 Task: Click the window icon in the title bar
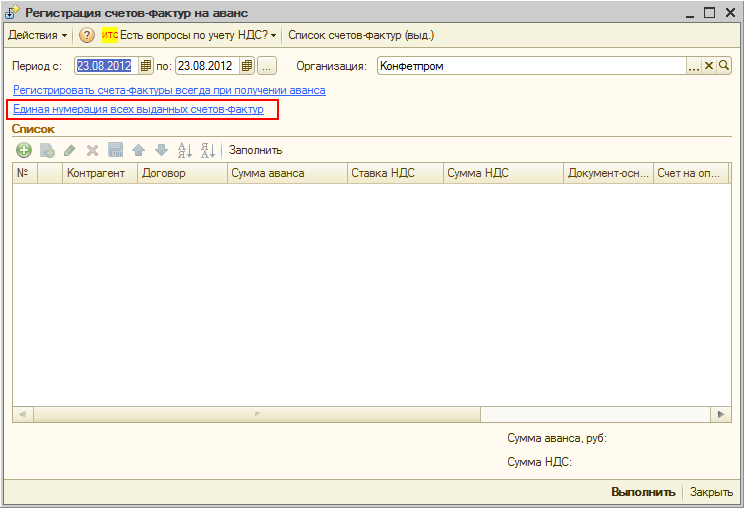pyautogui.click(x=12, y=12)
